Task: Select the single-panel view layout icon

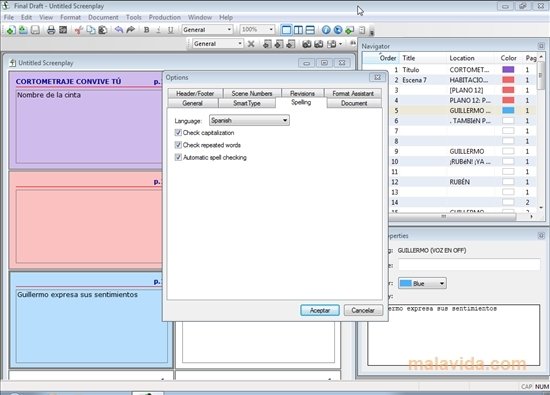Action: point(286,30)
